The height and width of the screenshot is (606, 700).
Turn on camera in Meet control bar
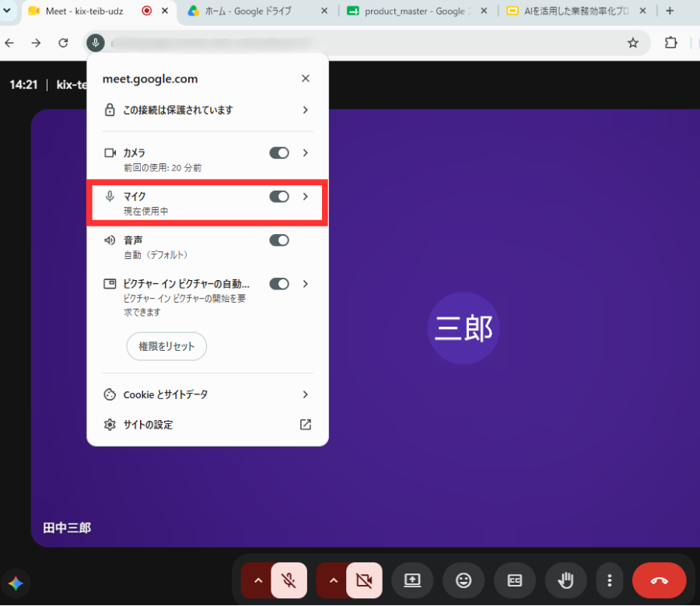click(364, 580)
